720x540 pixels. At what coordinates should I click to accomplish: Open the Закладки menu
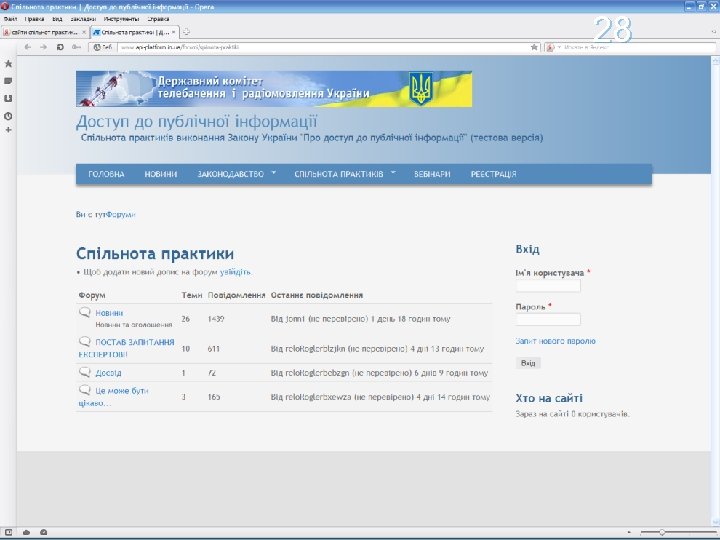[x=83, y=19]
